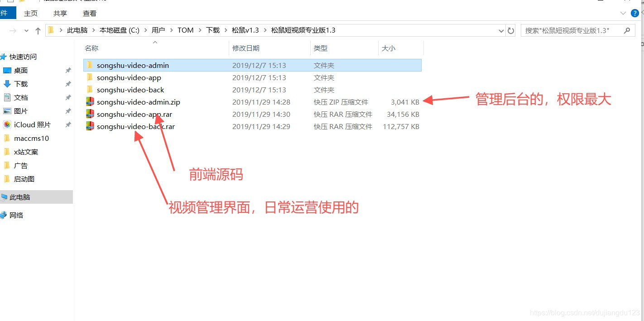Click the songshu-video-admin.zip archive icon
The width and height of the screenshot is (644, 321).
click(x=90, y=102)
